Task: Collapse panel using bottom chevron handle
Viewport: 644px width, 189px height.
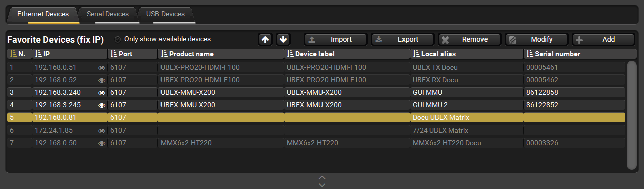Action: [x=322, y=177]
